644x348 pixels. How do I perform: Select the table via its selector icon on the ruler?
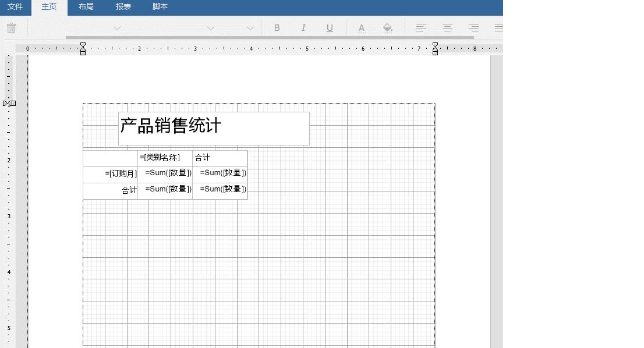click(8, 103)
